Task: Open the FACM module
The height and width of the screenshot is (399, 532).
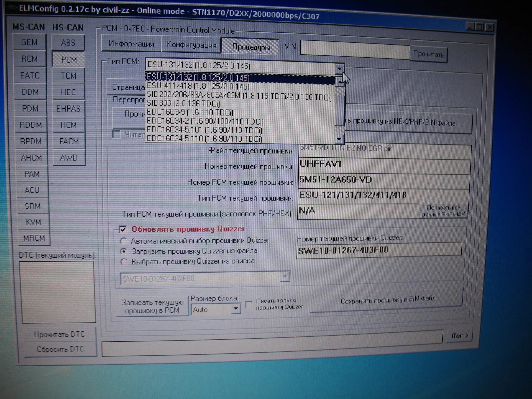Action: [69, 141]
